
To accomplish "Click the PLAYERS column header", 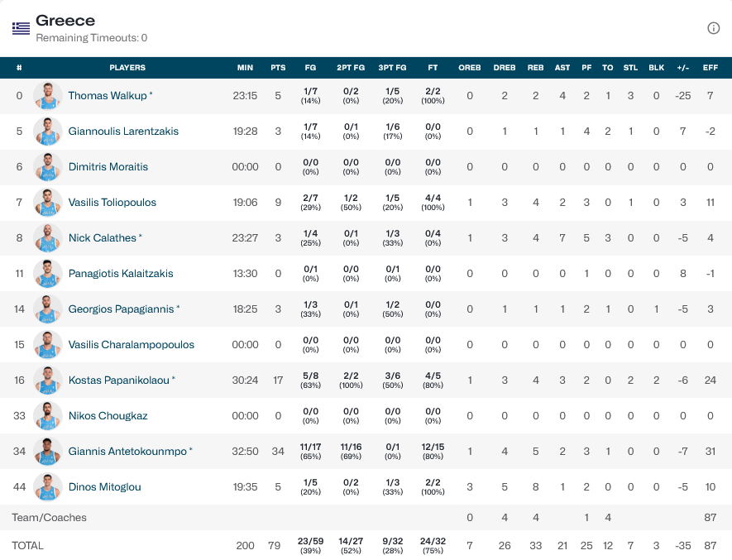I will (127, 68).
